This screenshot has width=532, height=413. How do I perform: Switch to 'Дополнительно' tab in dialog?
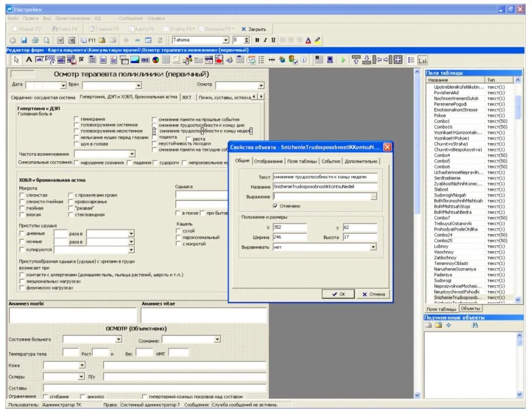click(361, 161)
